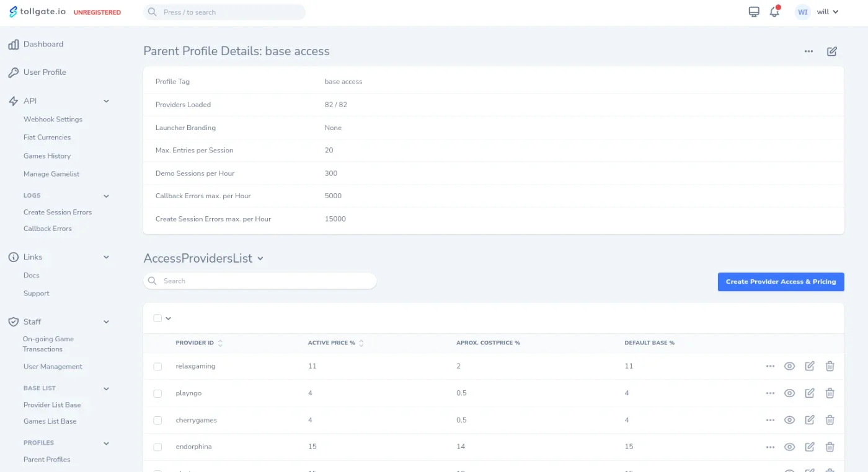Screen dimensions: 868x472
Task: Tick the playngo row checkbox
Action: pyautogui.click(x=157, y=393)
